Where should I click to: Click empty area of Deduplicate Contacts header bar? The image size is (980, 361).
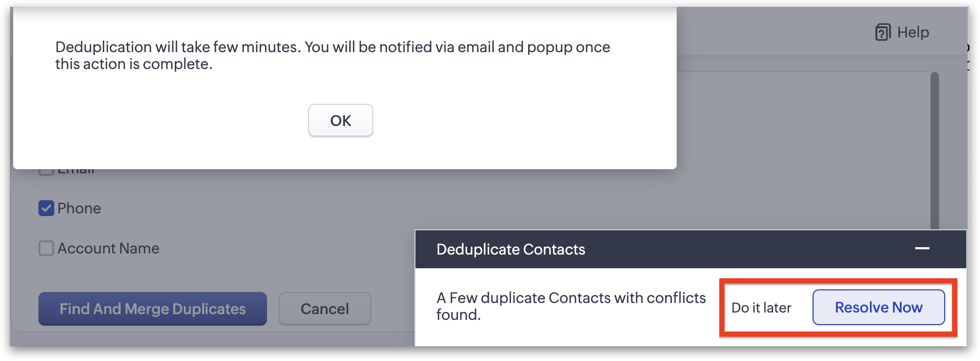[x=737, y=249]
